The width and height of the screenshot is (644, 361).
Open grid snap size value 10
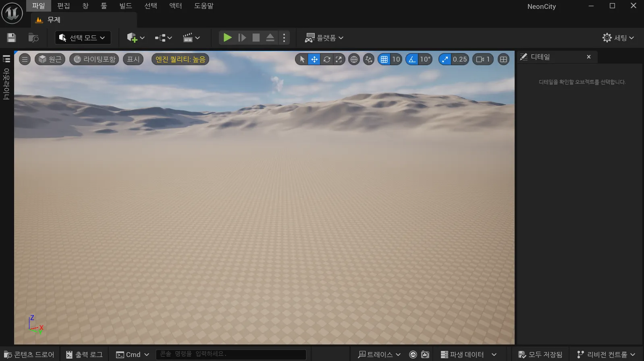396,59
